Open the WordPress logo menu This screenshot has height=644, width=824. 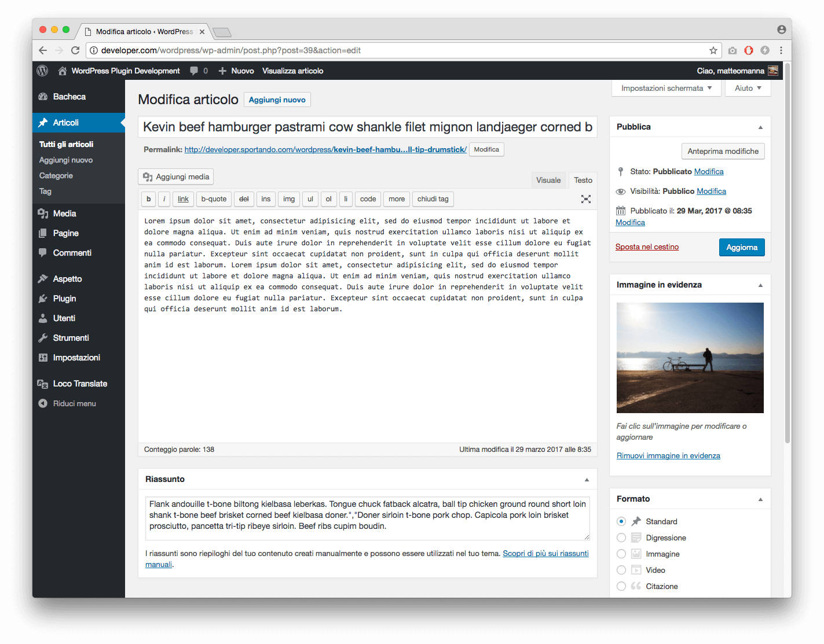(x=42, y=71)
